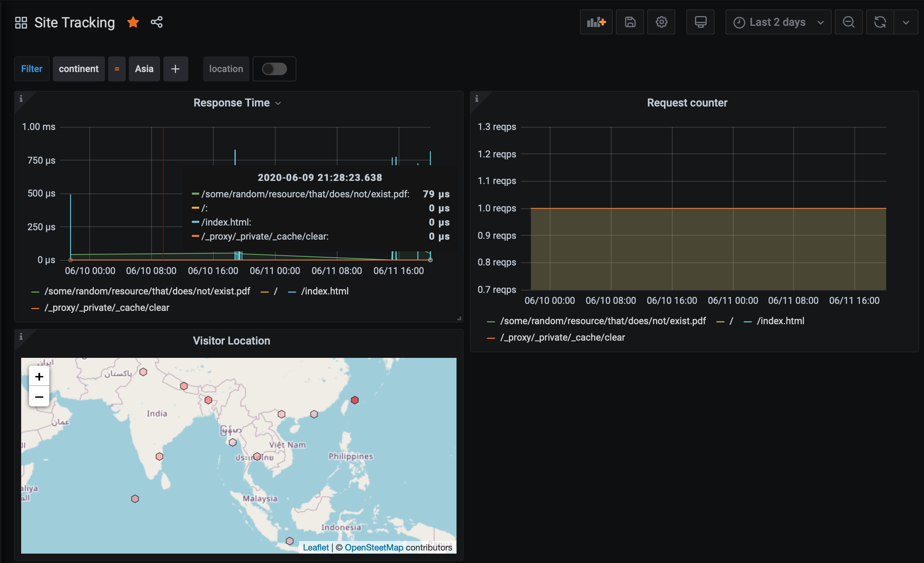
Task: Zoom in on the Visitor Location map
Action: pyautogui.click(x=39, y=377)
